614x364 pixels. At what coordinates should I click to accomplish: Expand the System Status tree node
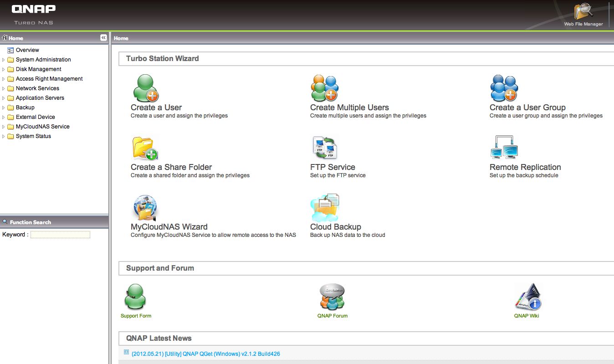(x=4, y=136)
